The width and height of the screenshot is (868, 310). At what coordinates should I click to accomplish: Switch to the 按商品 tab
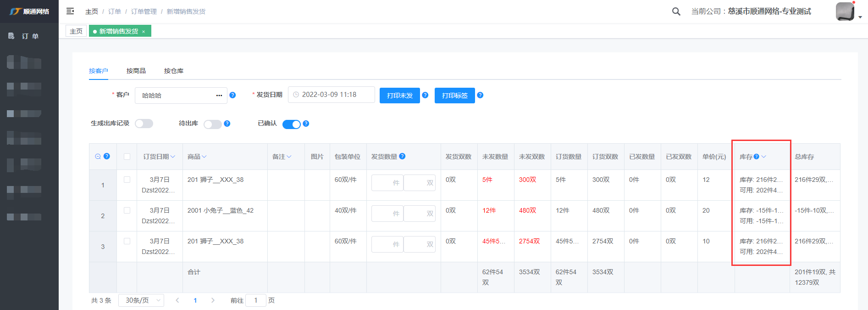pyautogui.click(x=136, y=71)
